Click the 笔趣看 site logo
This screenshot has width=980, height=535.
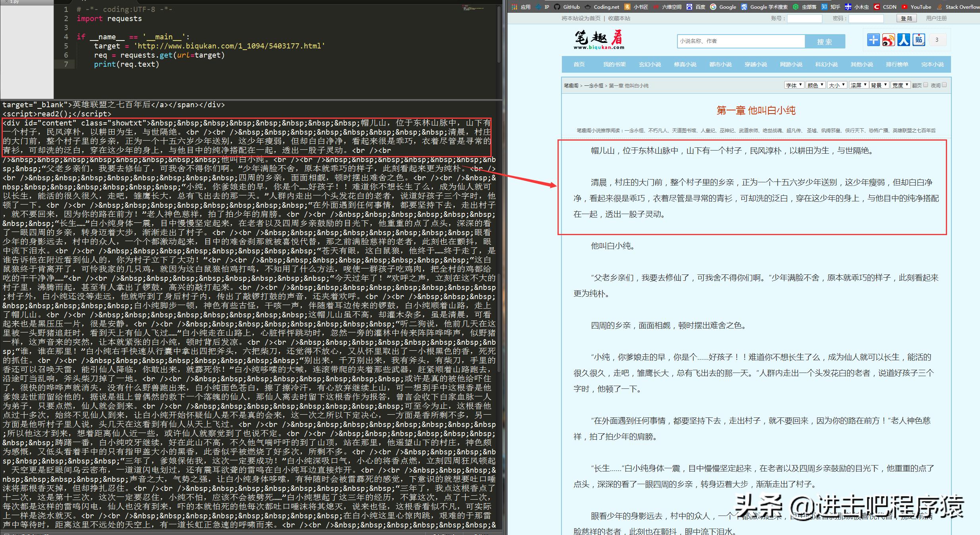click(x=599, y=40)
